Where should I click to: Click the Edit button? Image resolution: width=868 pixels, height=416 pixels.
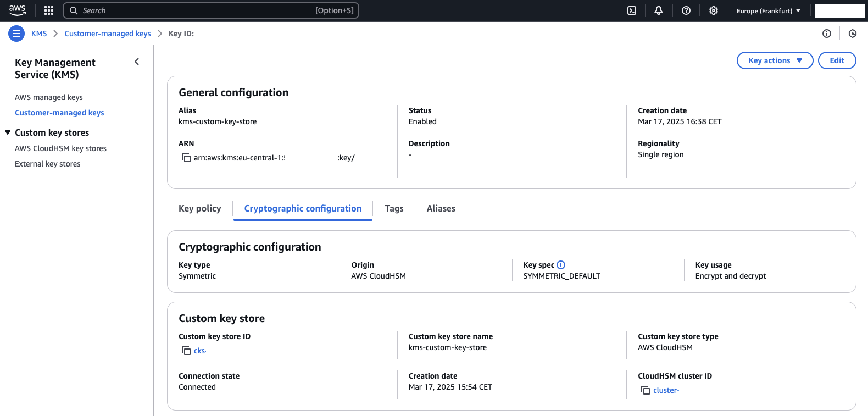[837, 60]
